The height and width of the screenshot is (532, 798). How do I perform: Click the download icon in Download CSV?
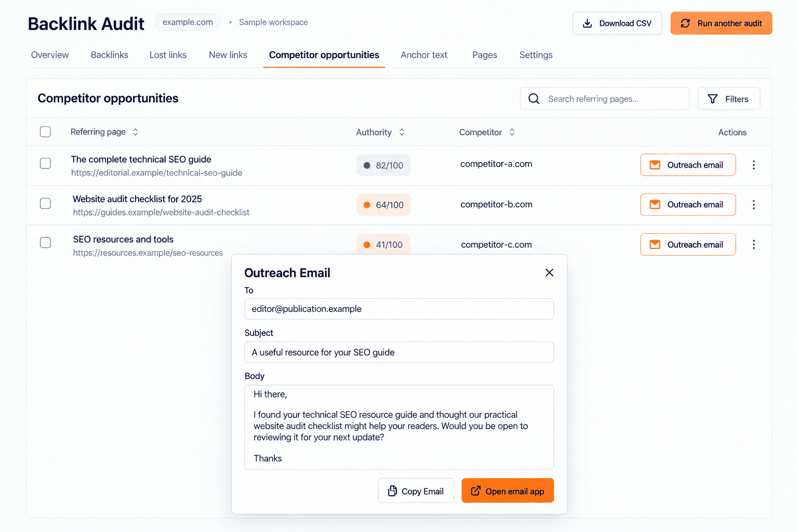pos(587,23)
